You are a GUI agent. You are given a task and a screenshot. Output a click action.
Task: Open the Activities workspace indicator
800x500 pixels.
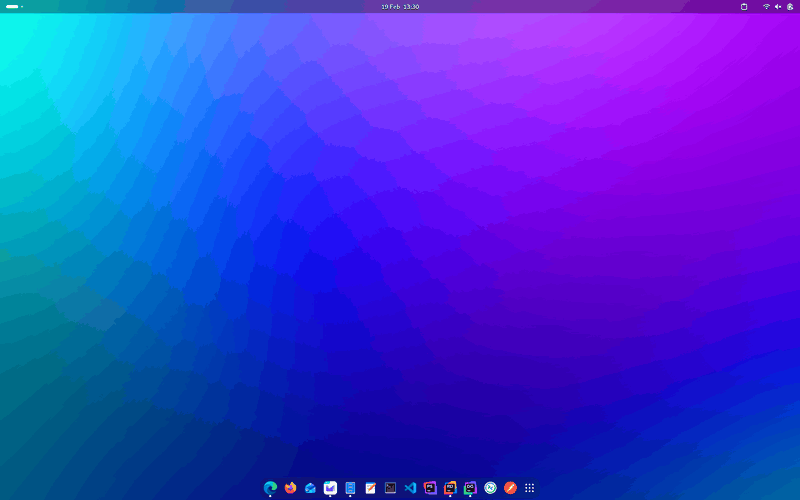point(14,6)
